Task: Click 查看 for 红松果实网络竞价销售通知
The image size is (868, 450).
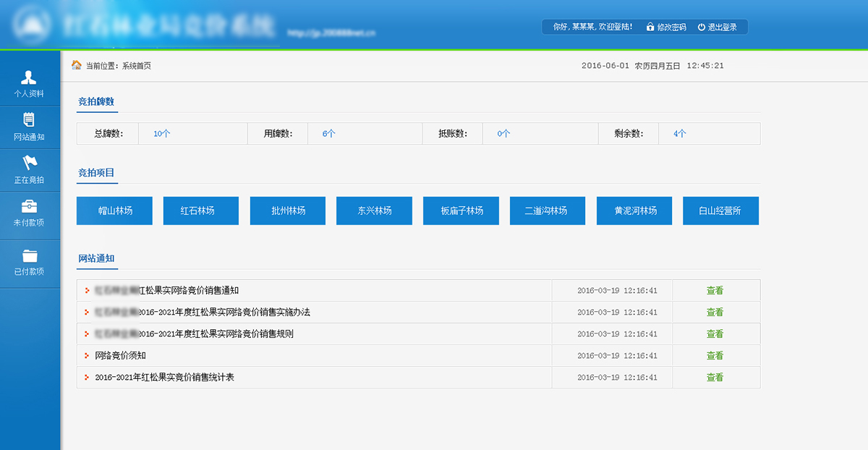Action: point(715,291)
